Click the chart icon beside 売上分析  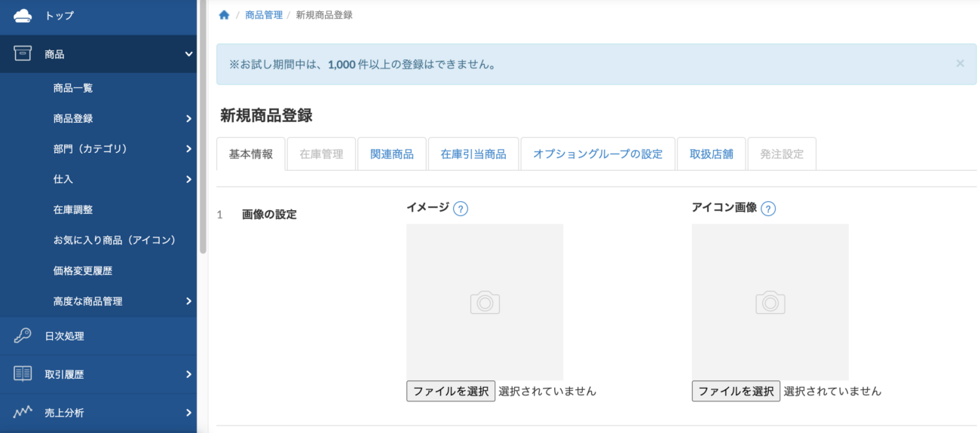pos(23,412)
